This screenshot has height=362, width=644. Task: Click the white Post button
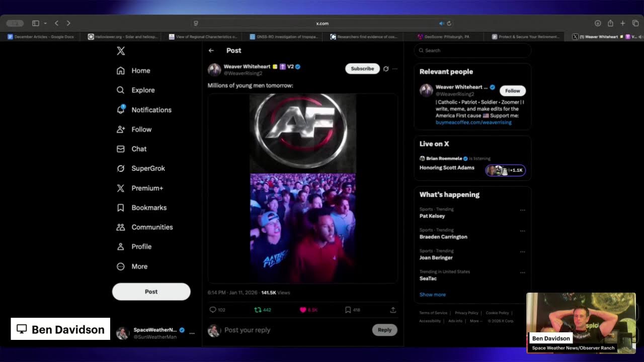[151, 292]
